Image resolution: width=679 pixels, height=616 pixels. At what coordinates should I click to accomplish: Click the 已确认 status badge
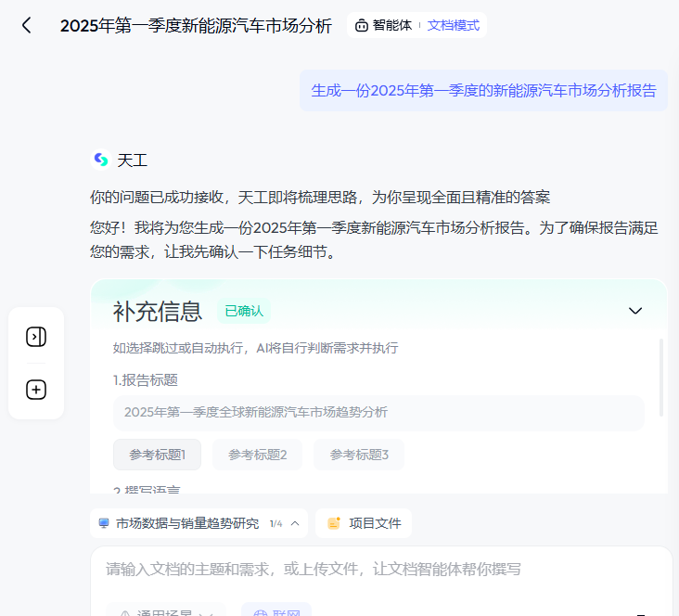[244, 311]
